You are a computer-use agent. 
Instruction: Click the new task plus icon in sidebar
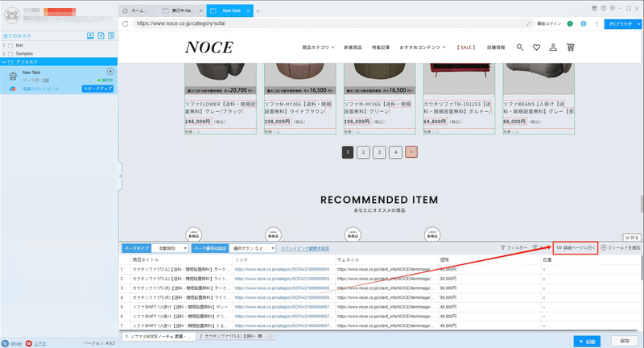(x=101, y=35)
